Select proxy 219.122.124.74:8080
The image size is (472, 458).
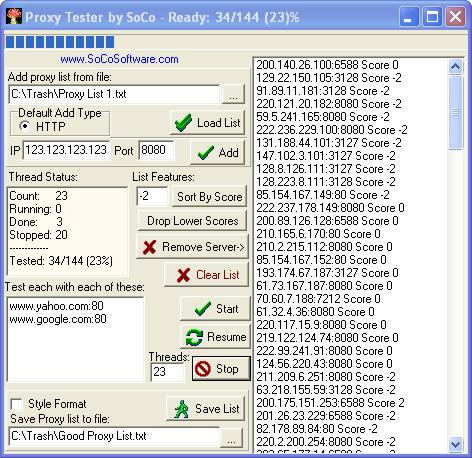[327, 338]
